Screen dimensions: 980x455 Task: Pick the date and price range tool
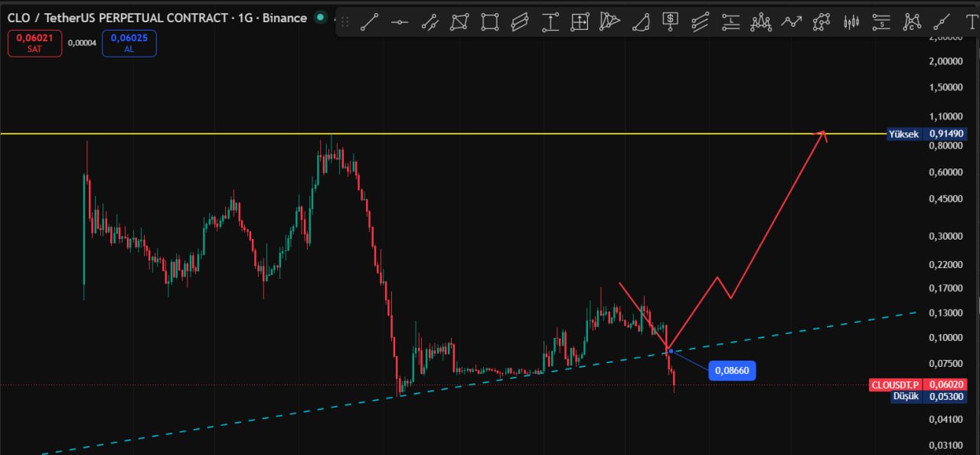(580, 22)
